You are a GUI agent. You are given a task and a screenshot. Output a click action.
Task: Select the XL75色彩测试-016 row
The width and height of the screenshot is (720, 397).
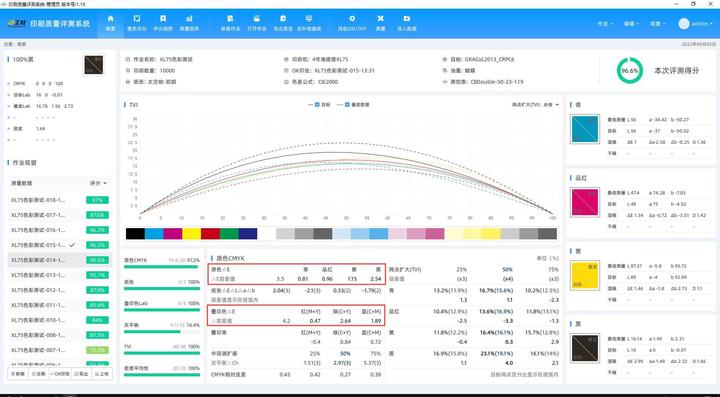60,230
